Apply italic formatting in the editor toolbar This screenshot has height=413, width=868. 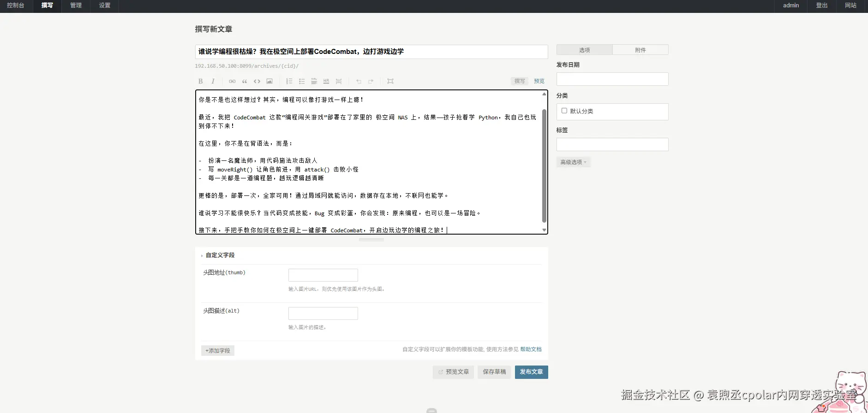(x=213, y=81)
